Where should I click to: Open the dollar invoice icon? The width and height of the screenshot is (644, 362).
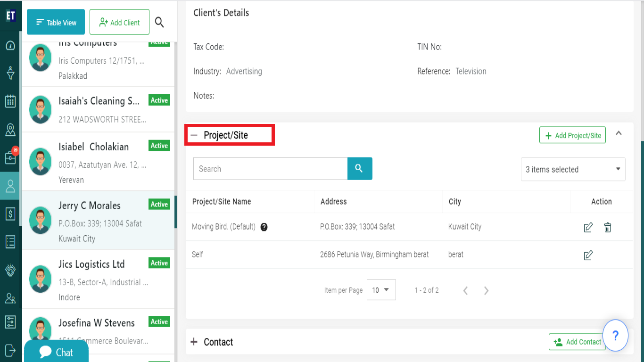coord(10,214)
